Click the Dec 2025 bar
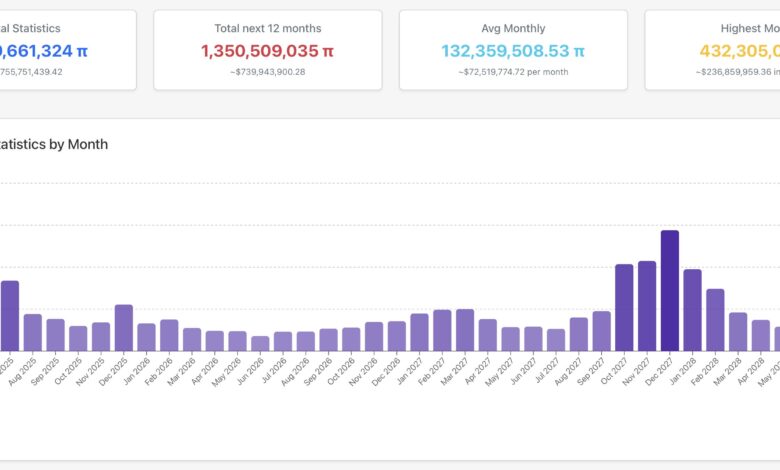This screenshot has height=470, width=780. [x=124, y=328]
